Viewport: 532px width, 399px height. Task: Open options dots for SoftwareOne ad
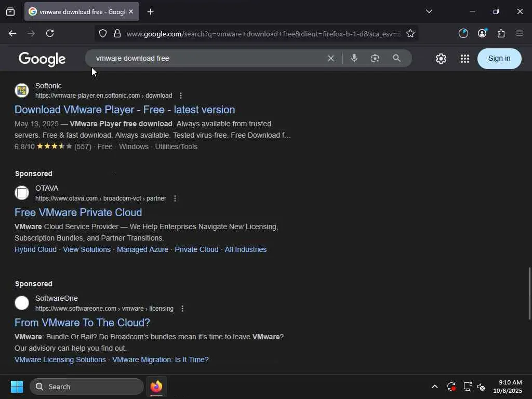182,309
